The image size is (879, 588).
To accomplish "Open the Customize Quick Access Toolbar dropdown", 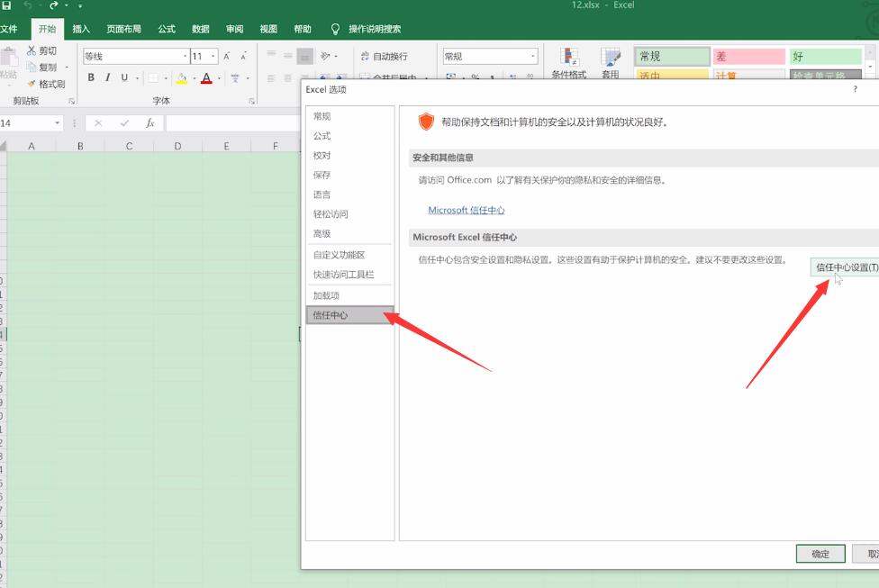I will tap(79, 5).
